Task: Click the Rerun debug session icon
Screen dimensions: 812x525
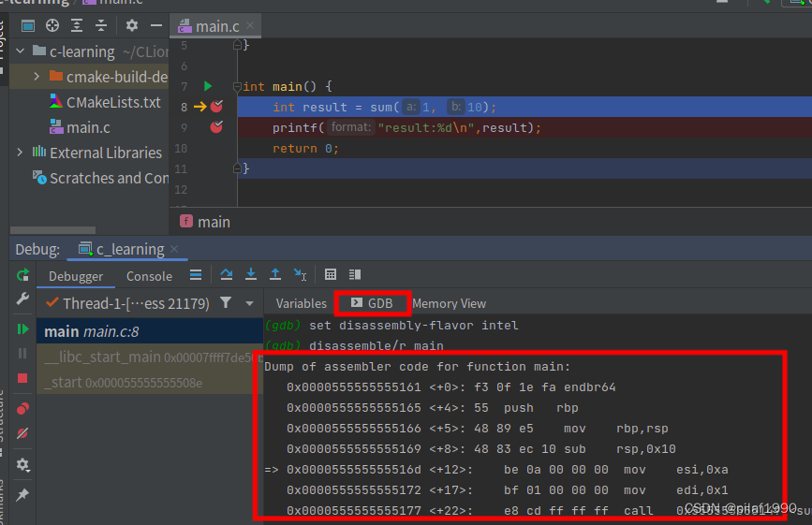Action: pos(22,275)
